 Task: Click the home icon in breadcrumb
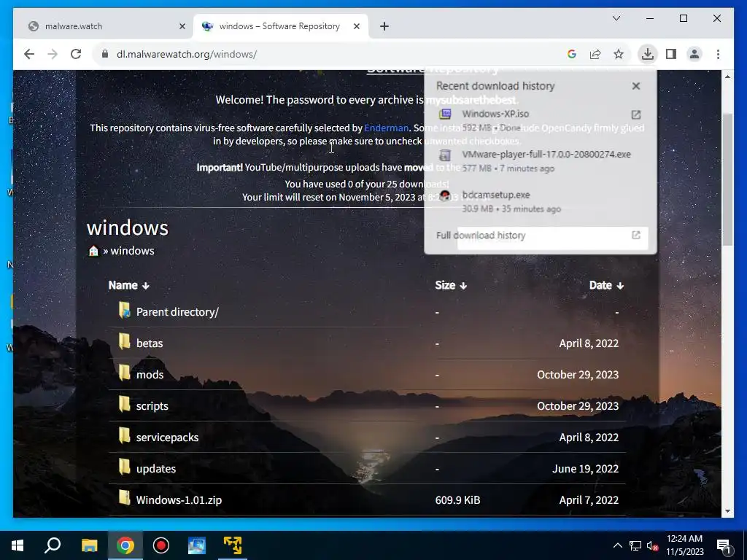pos(93,251)
